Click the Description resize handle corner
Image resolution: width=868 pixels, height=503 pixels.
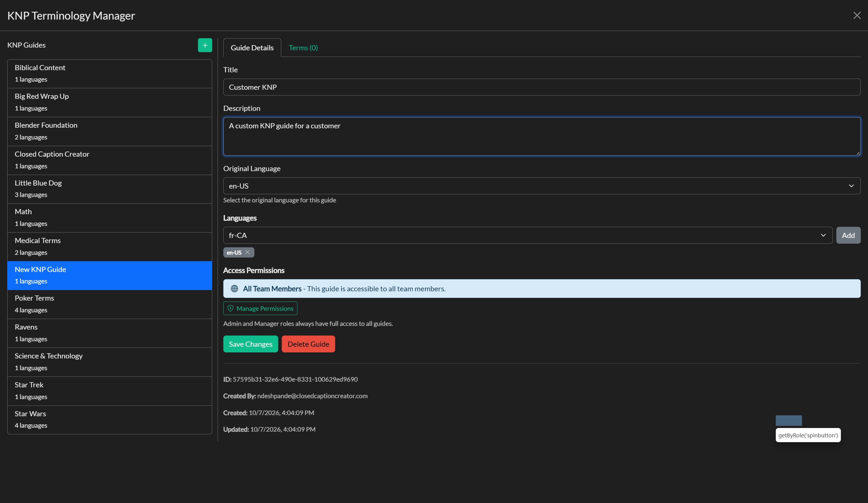pos(858,153)
